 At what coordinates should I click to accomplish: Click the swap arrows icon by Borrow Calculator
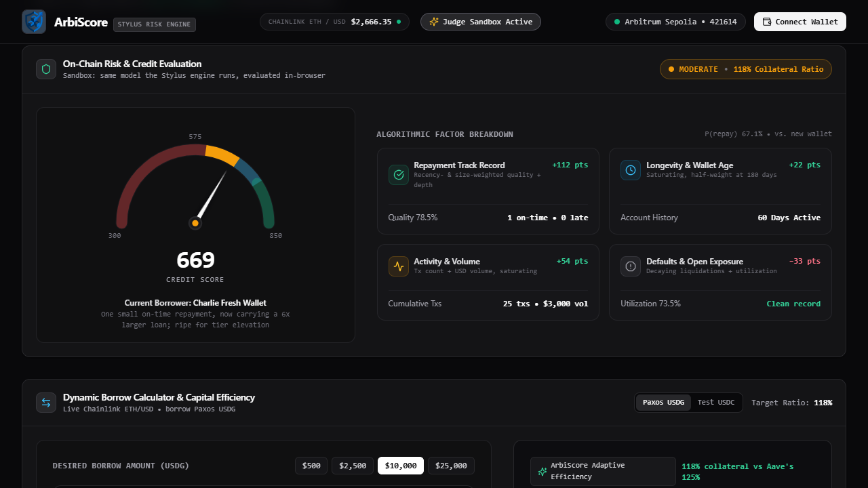click(x=46, y=403)
